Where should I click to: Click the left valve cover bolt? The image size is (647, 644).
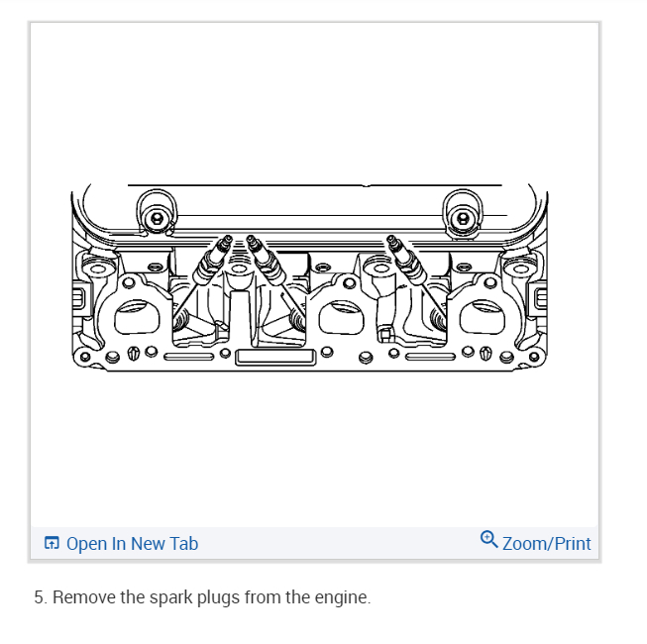click(x=157, y=218)
